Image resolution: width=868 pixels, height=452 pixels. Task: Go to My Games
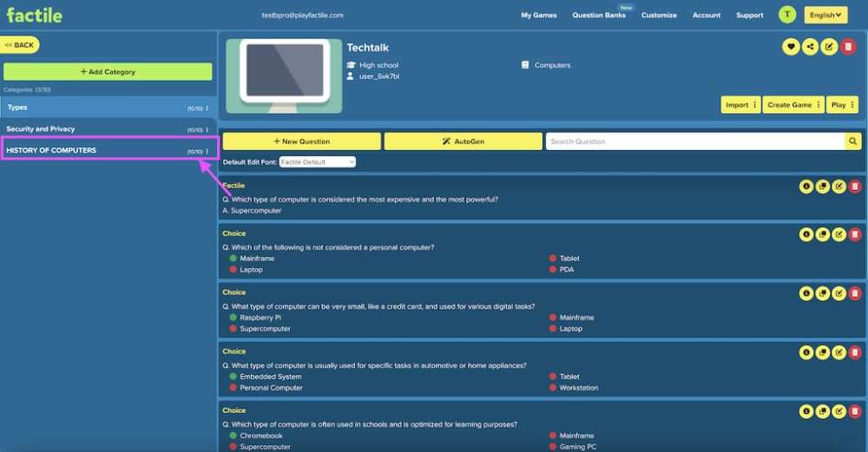coord(539,16)
